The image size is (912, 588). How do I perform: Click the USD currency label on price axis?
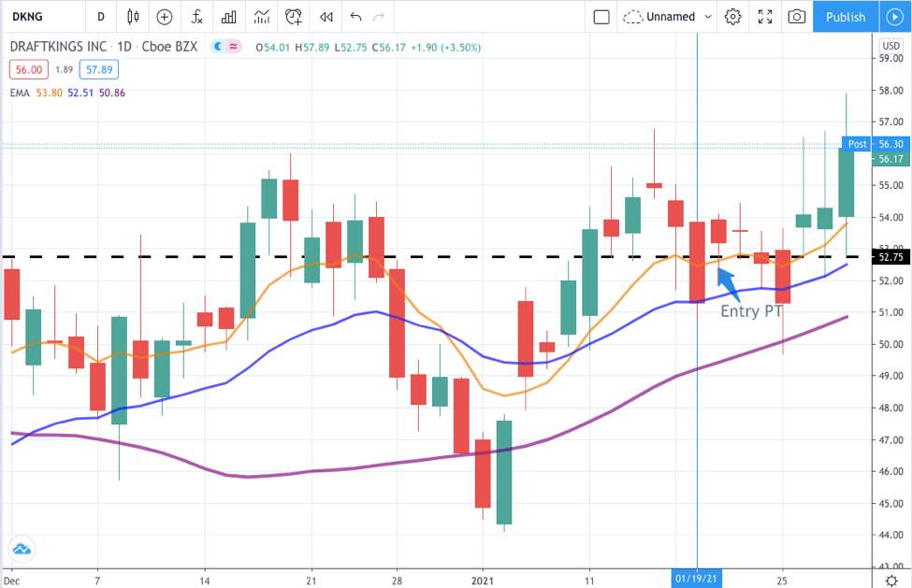tap(891, 46)
